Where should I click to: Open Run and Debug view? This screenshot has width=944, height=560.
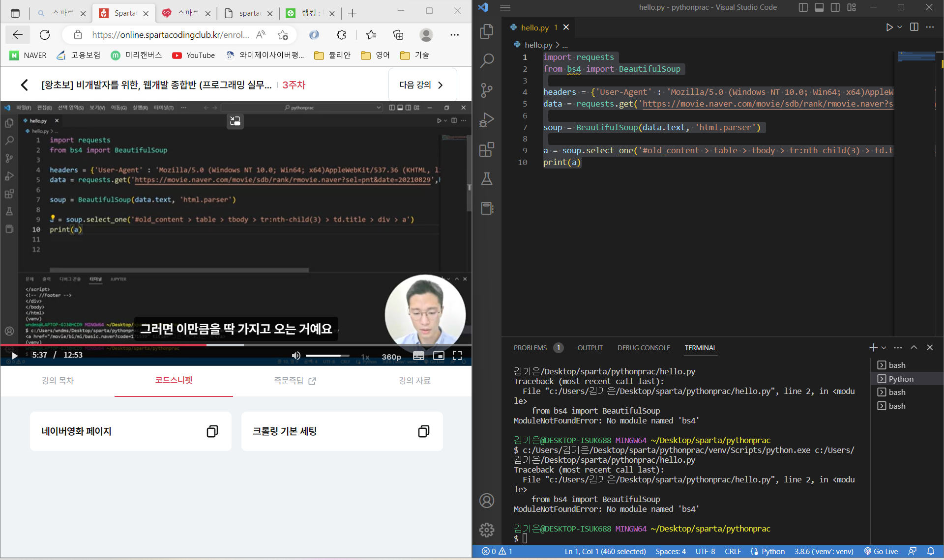[x=487, y=120]
